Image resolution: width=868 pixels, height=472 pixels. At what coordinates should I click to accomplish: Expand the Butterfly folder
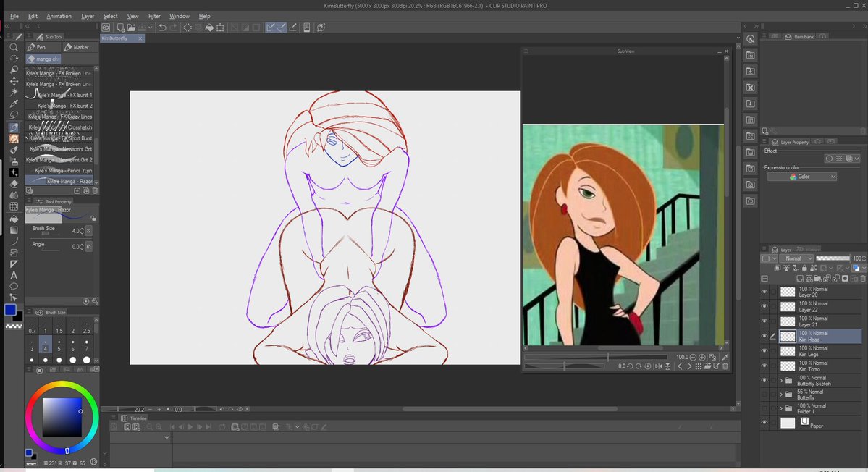782,395
